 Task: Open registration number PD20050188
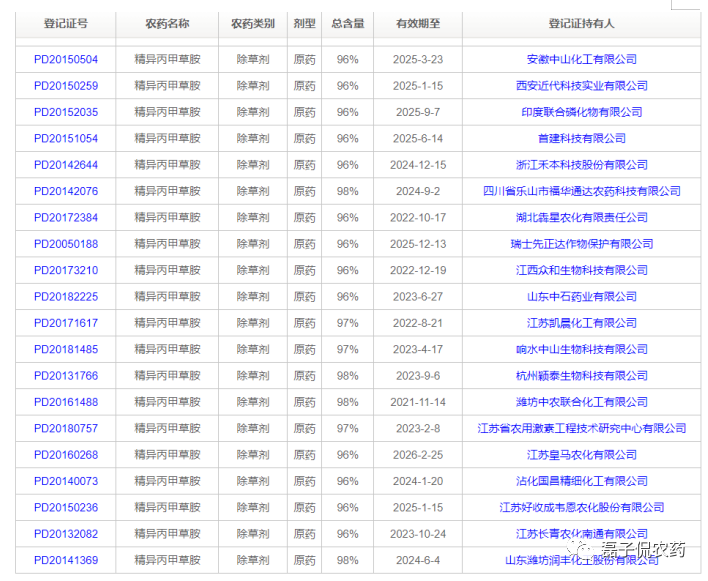pos(66,244)
